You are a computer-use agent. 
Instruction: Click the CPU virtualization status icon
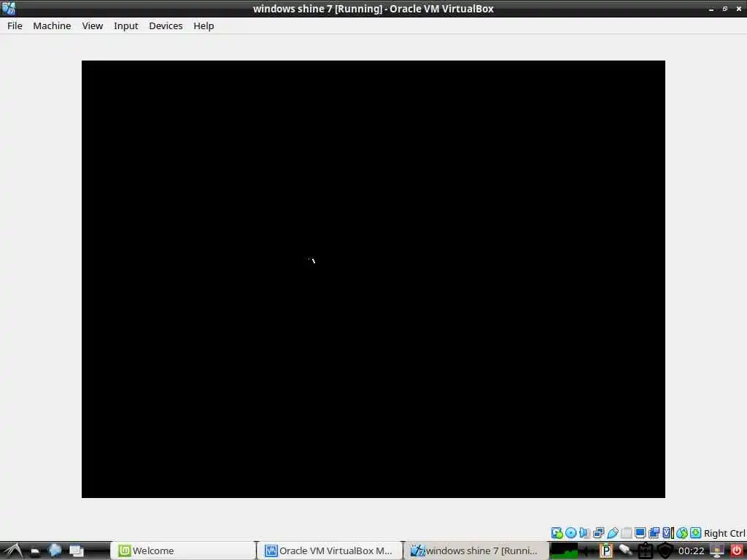(x=668, y=533)
